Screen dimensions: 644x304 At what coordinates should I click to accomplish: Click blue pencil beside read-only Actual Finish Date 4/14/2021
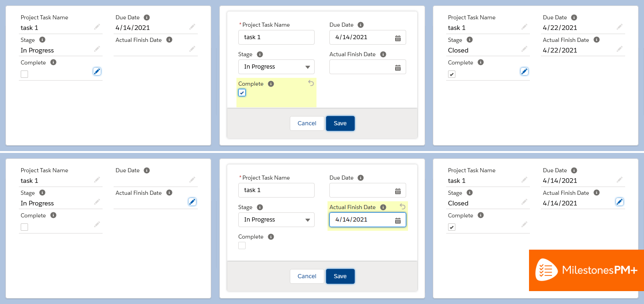pos(620,202)
